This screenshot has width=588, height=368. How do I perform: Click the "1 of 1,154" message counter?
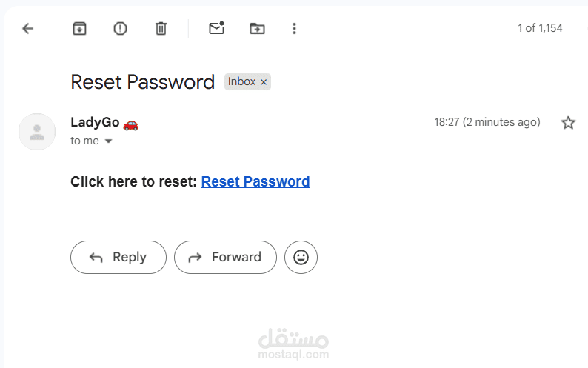click(x=540, y=28)
